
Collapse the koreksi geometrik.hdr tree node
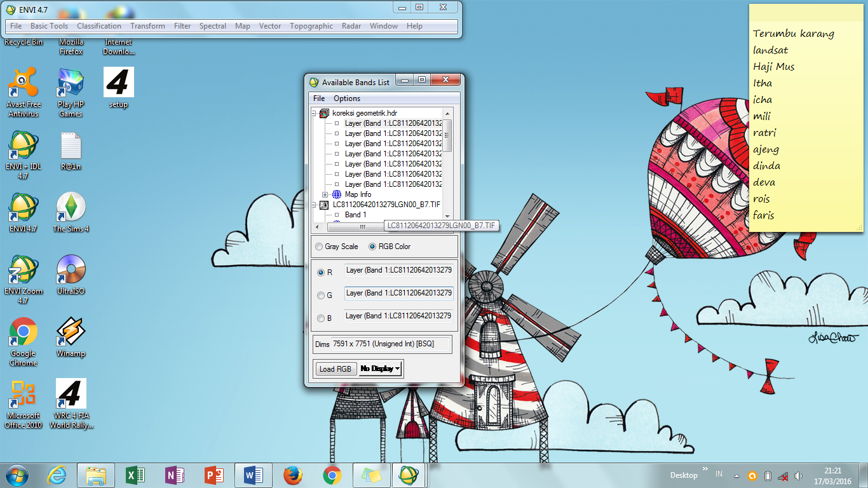(314, 113)
